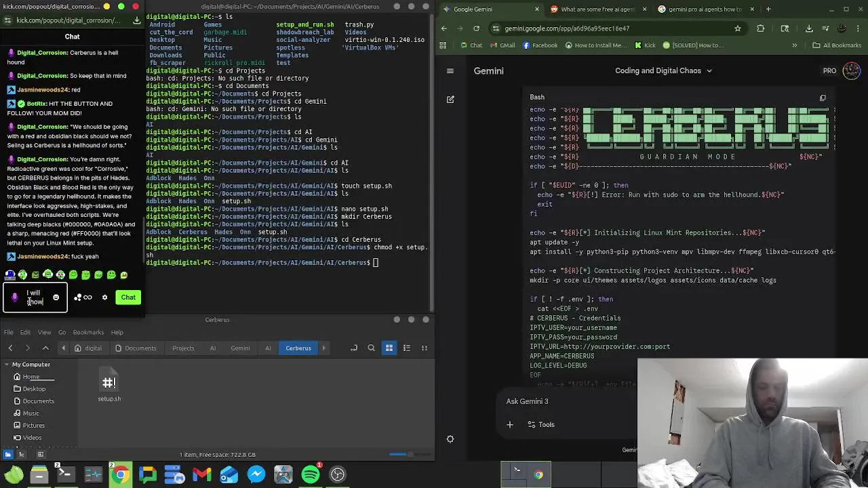Reload the Gemini page

click(x=476, y=28)
